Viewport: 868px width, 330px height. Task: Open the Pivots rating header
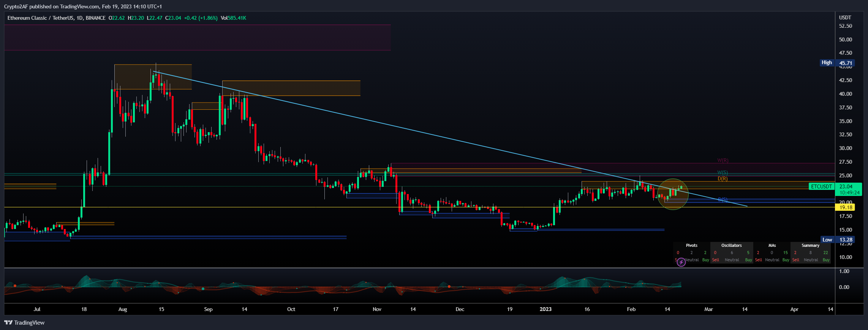coord(691,245)
